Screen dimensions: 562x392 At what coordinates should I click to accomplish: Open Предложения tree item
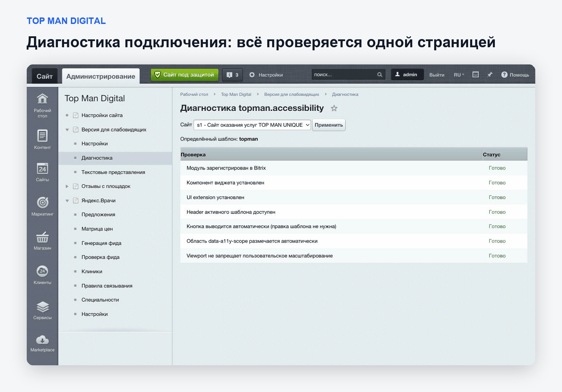(x=98, y=215)
